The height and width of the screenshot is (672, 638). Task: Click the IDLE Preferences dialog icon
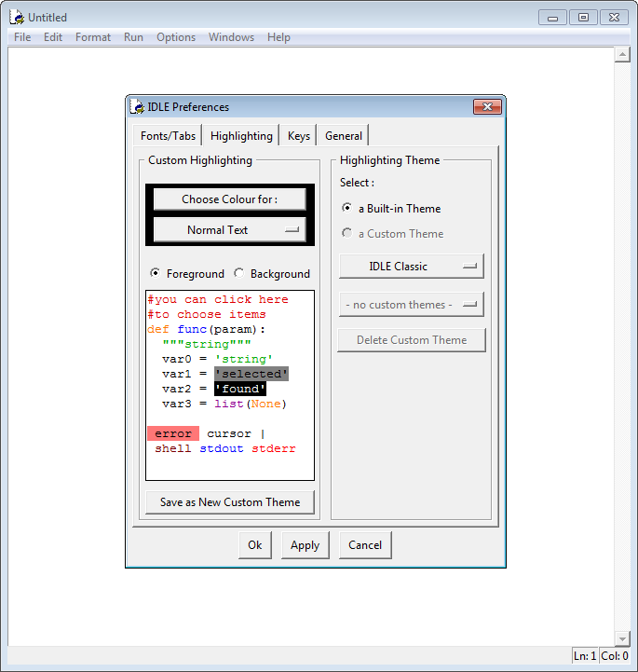pyautogui.click(x=137, y=106)
